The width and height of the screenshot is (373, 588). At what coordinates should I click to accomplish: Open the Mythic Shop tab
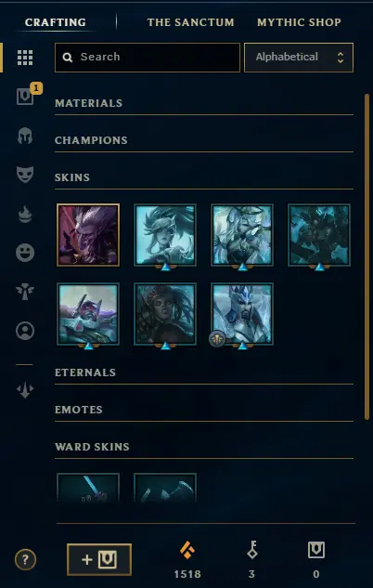tap(299, 22)
